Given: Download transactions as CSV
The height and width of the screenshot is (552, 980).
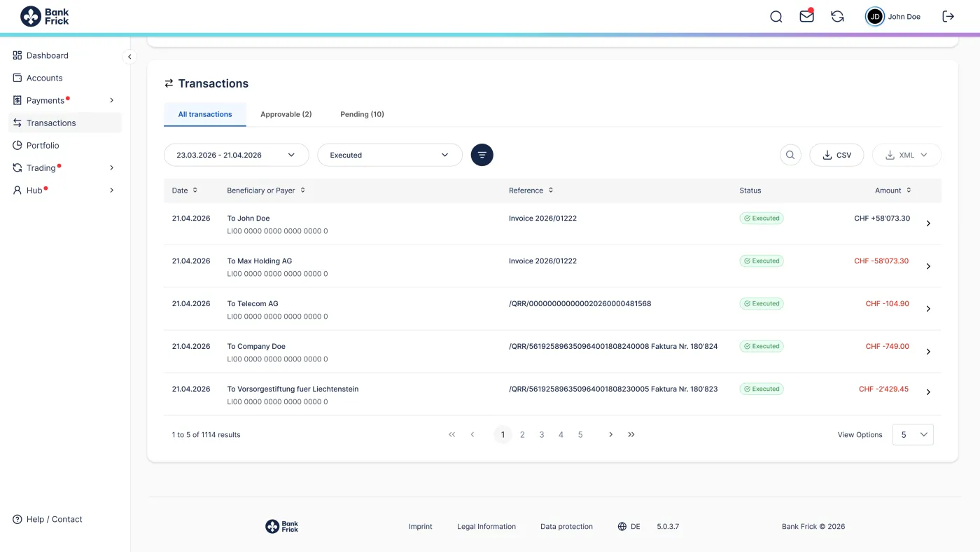Looking at the screenshot, I should [x=836, y=155].
